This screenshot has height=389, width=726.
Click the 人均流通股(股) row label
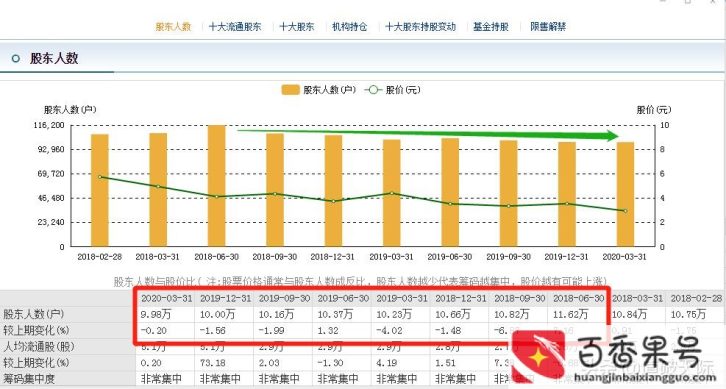pyautogui.click(x=38, y=347)
